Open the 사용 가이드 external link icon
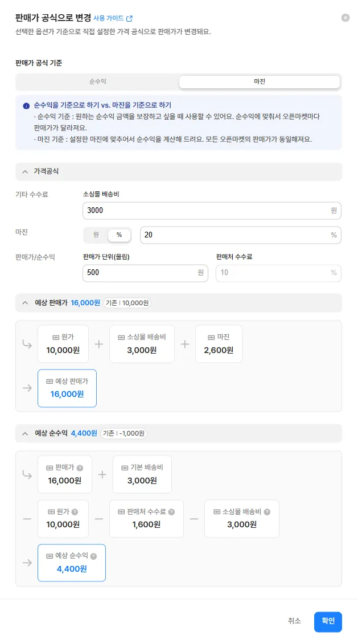Viewport: 358px width, 644px height. click(129, 18)
